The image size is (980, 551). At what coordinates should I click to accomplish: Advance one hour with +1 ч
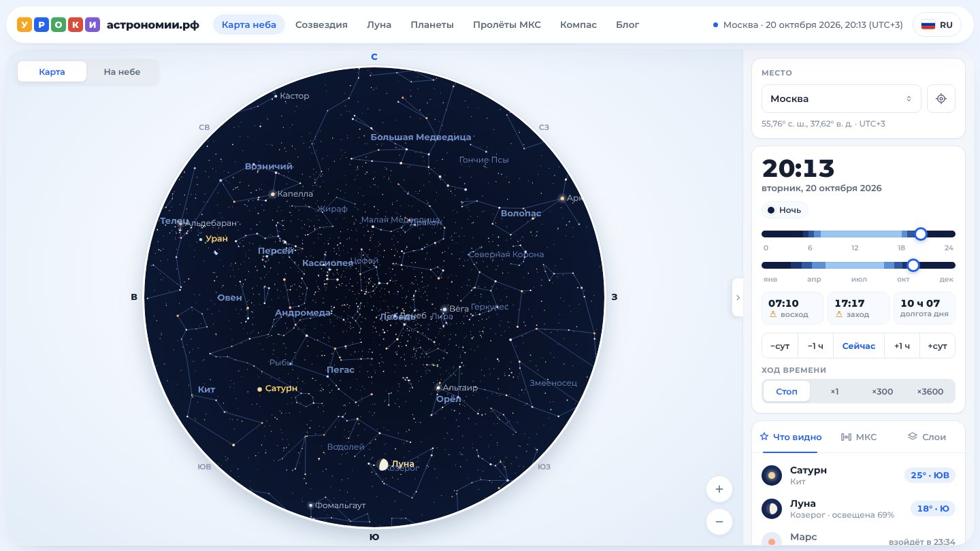[902, 346]
